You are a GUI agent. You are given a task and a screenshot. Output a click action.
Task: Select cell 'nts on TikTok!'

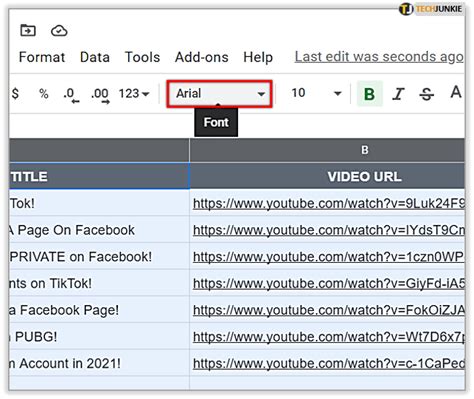pyautogui.click(x=99, y=283)
